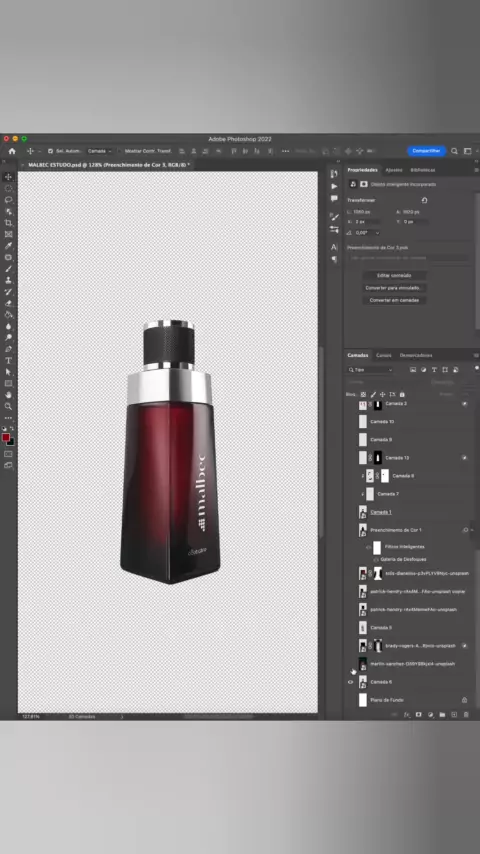Image resolution: width=480 pixels, height=854 pixels.
Task: Open the Search magnifier in top bar
Action: click(454, 151)
